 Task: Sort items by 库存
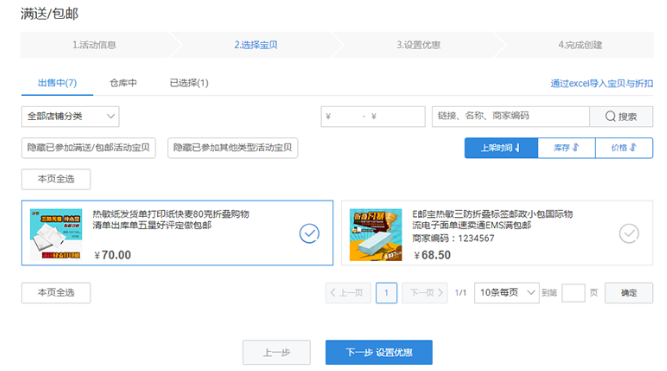tap(567, 148)
